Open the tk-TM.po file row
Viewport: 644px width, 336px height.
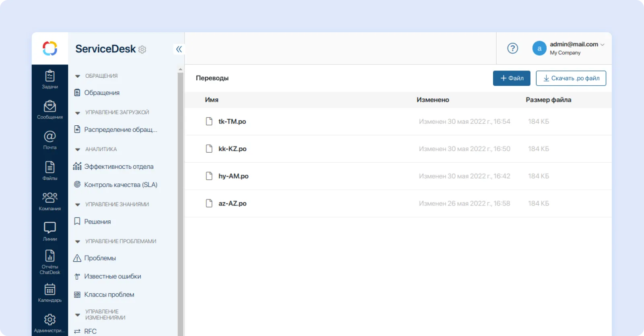pos(232,122)
